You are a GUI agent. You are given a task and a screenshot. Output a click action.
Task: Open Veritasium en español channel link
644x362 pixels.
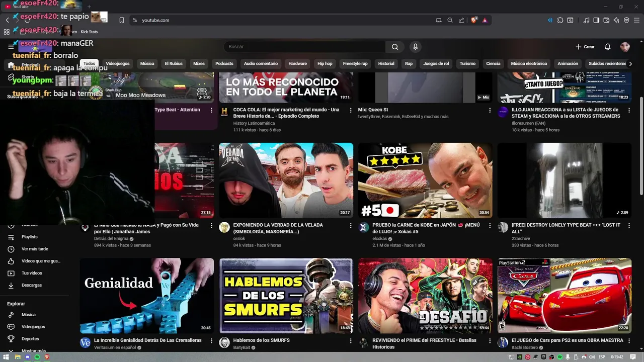click(115, 347)
